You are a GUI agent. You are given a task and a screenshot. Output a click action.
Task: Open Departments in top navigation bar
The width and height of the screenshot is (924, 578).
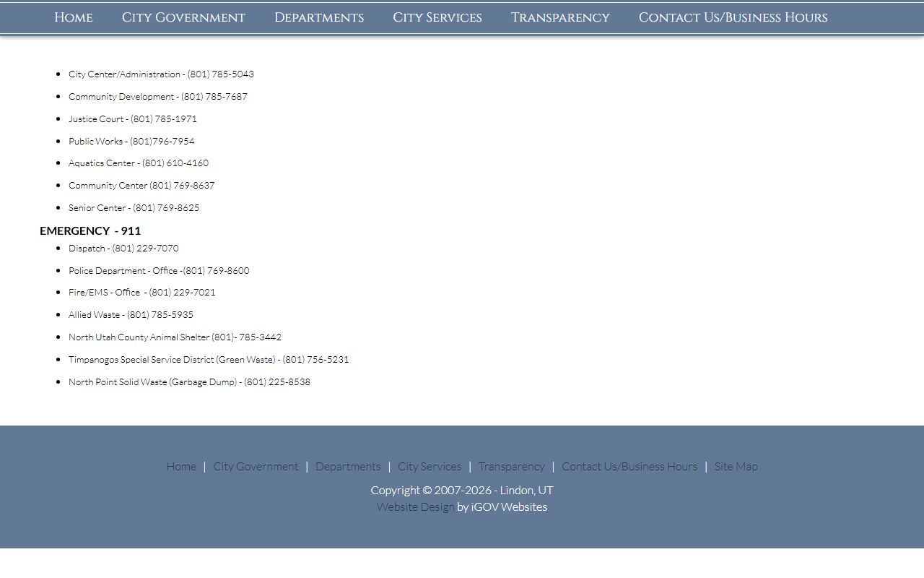click(319, 17)
